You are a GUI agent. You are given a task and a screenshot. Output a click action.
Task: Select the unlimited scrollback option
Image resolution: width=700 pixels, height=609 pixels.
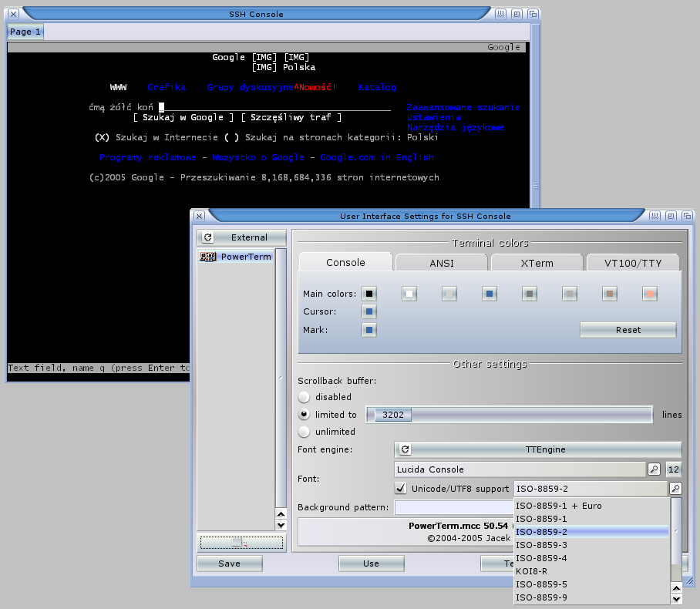pos(304,432)
